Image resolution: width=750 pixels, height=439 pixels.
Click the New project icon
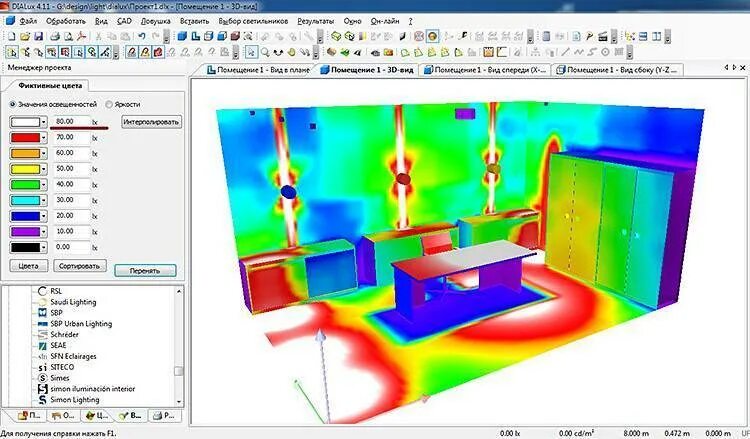pos(12,36)
